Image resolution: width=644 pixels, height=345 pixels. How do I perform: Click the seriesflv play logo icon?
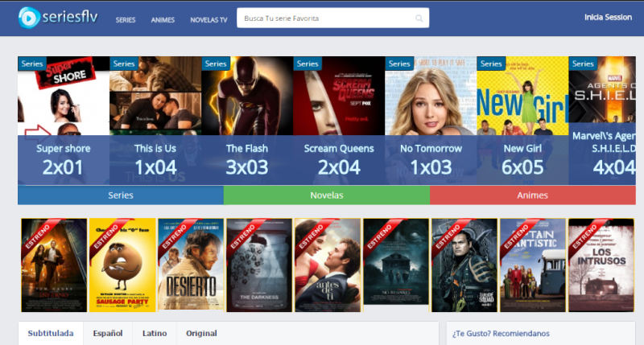[x=29, y=18]
